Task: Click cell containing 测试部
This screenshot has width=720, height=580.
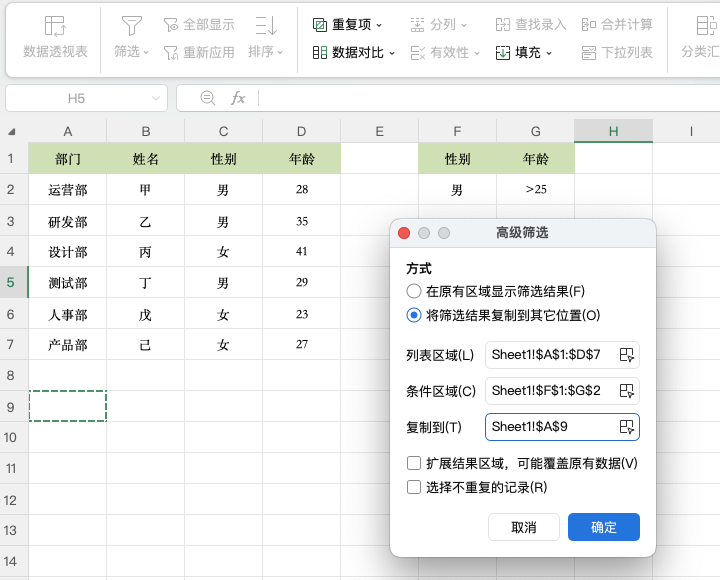Action: [x=68, y=282]
